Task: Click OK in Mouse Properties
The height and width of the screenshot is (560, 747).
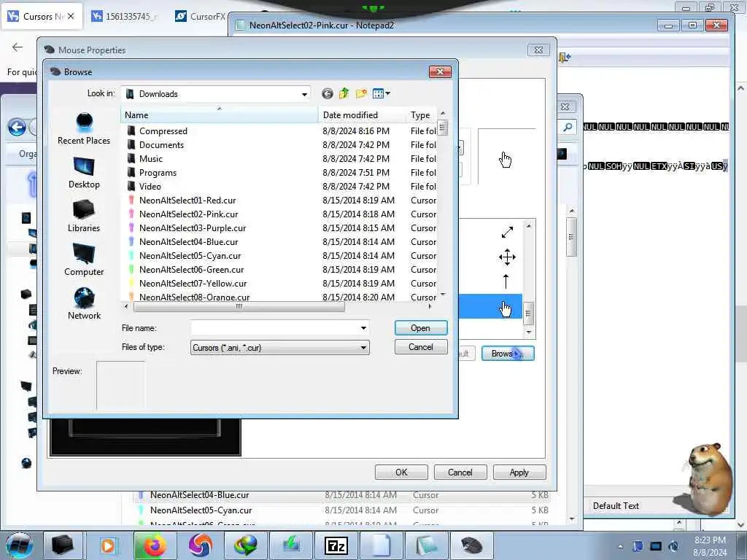Action: 401,472
